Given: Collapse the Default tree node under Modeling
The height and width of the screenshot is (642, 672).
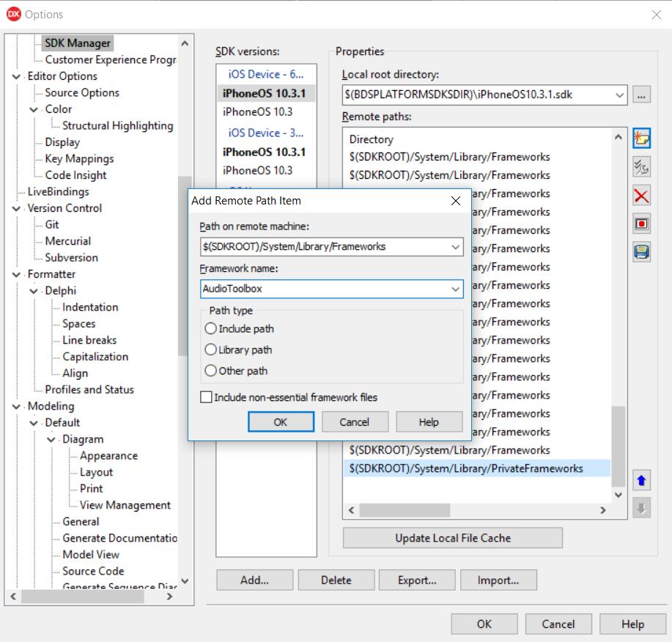Looking at the screenshot, I should pos(34,424).
